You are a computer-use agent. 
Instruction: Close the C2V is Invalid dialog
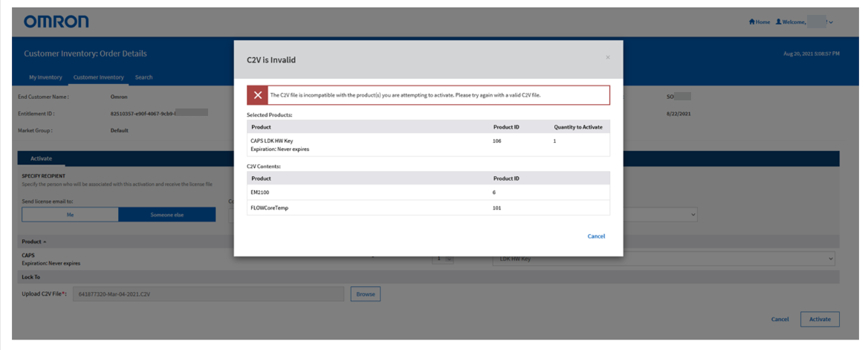click(x=607, y=57)
